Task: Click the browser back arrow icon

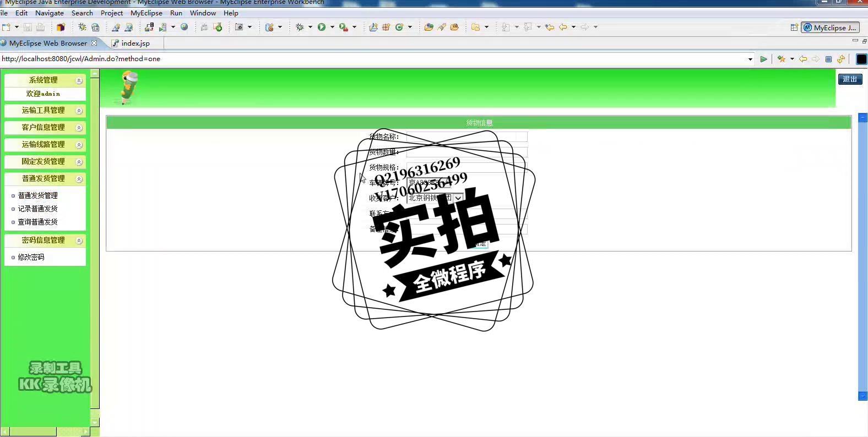Action: pyautogui.click(x=803, y=59)
